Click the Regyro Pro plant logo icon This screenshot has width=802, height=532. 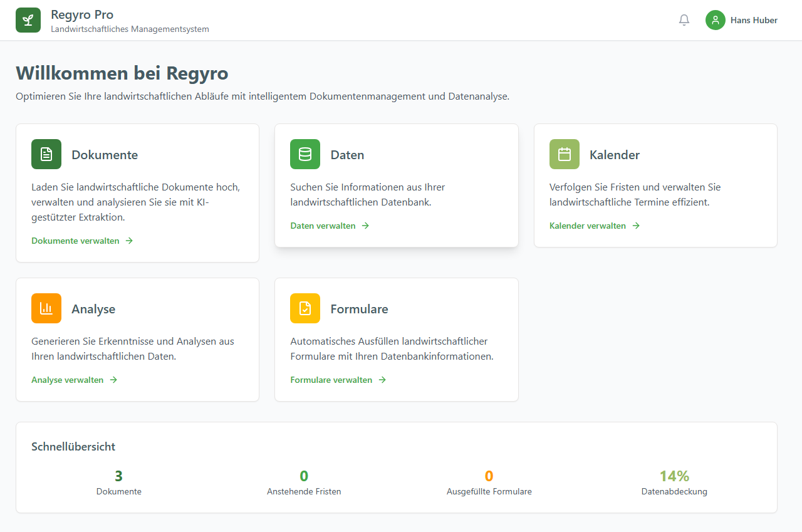tap(28, 20)
